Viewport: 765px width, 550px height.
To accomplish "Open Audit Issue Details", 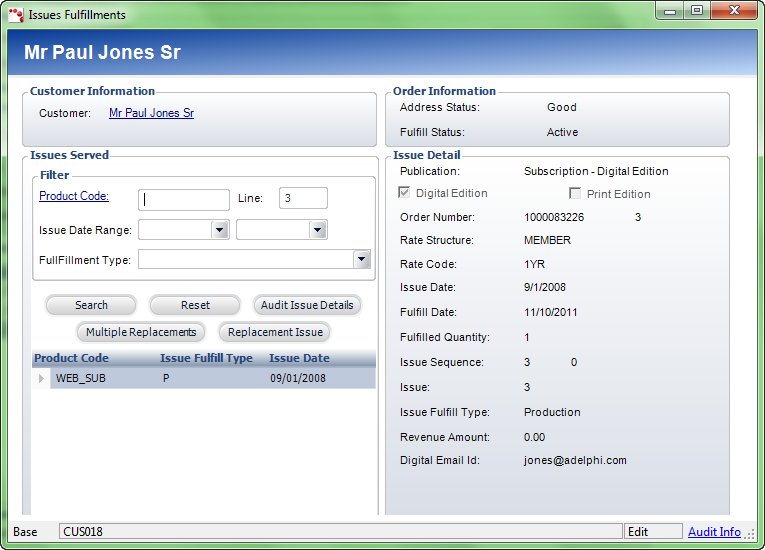I will point(307,305).
